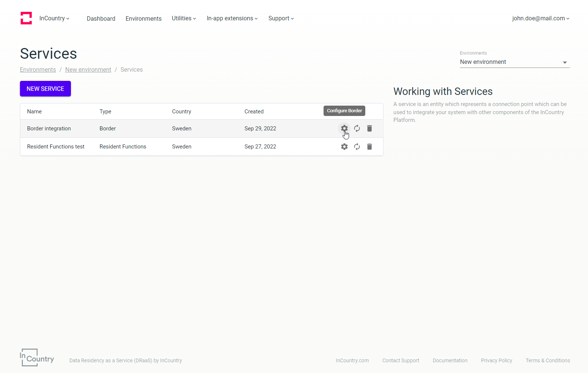Click the InCountry footer logo
Image resolution: width=588 pixels, height=373 pixels.
click(x=37, y=357)
